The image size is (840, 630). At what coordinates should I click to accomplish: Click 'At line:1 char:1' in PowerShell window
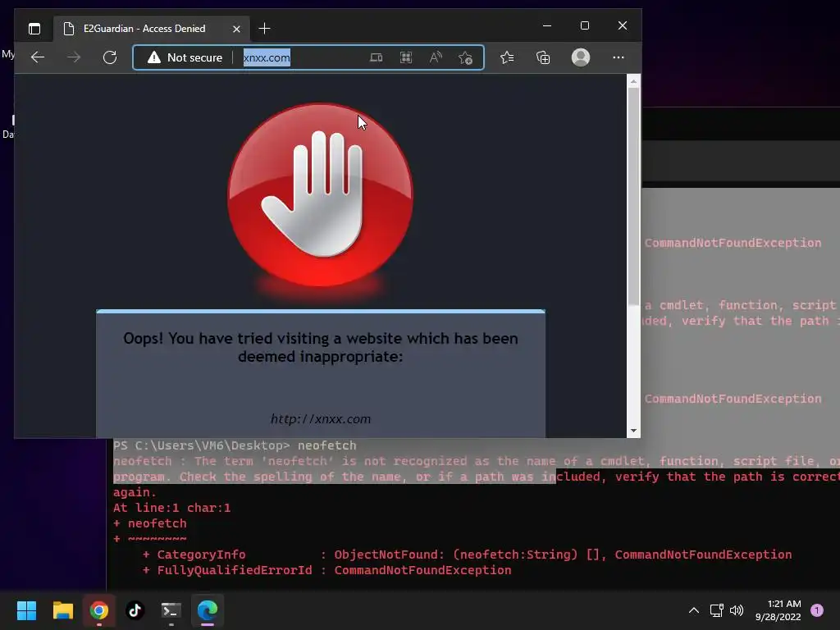coord(171,508)
